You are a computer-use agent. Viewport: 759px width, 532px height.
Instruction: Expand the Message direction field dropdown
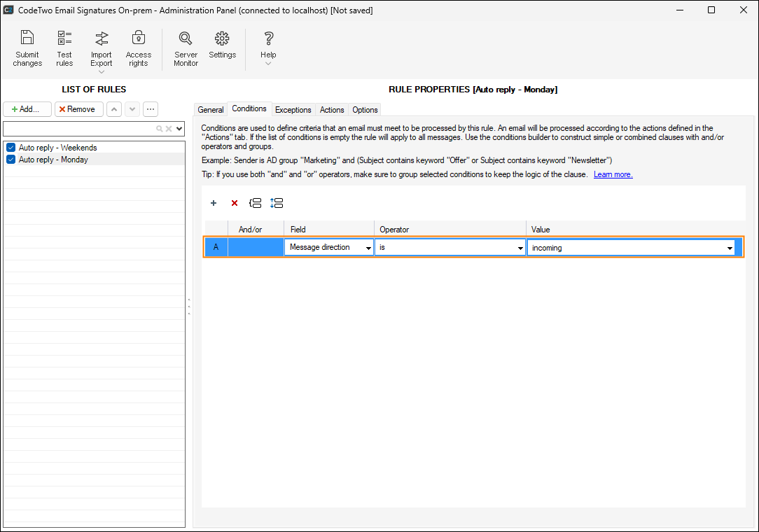click(368, 248)
